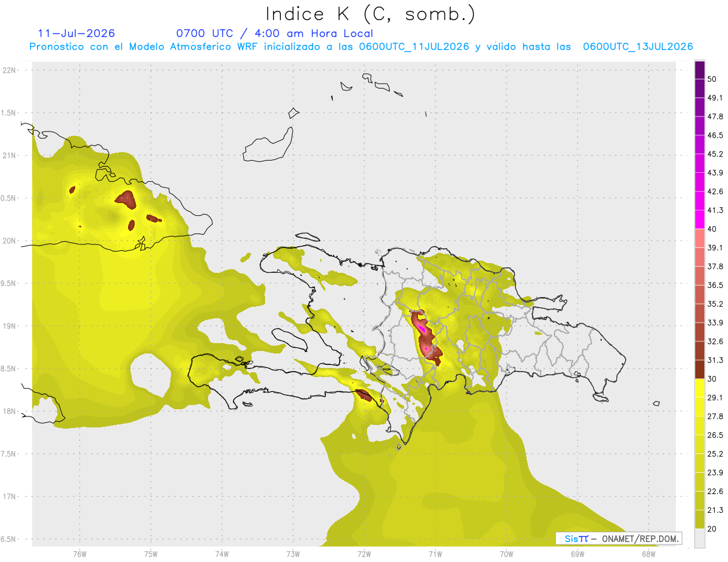Click the '27.8' legend value

[715, 416]
